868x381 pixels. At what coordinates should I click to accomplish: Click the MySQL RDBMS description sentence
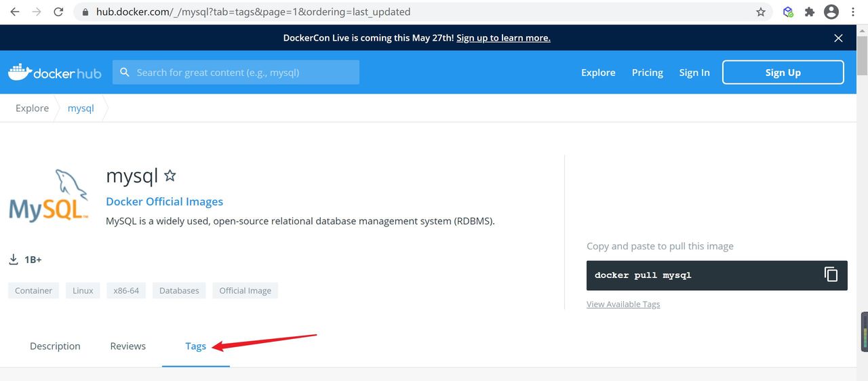(x=300, y=221)
